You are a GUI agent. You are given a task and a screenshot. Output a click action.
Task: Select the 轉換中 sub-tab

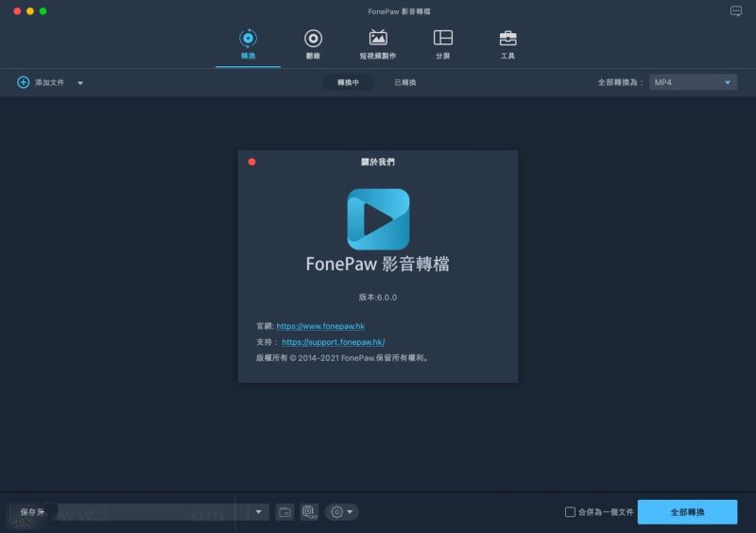348,82
